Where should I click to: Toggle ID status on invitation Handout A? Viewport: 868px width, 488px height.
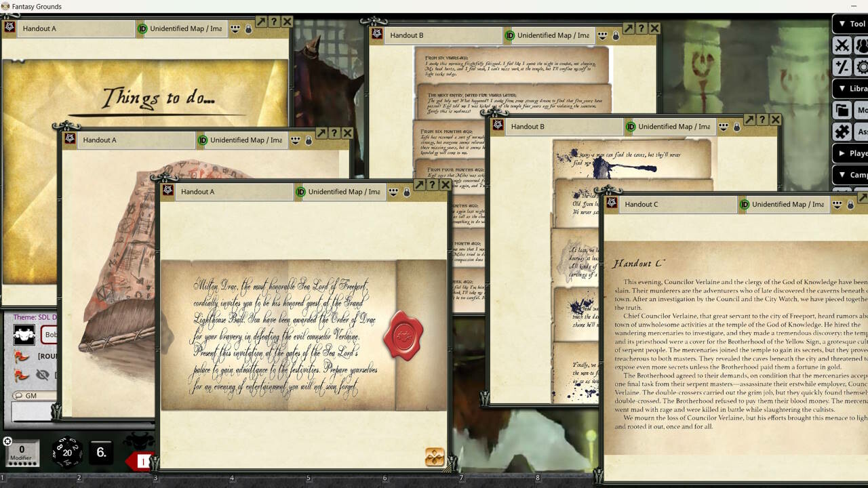[x=300, y=192]
